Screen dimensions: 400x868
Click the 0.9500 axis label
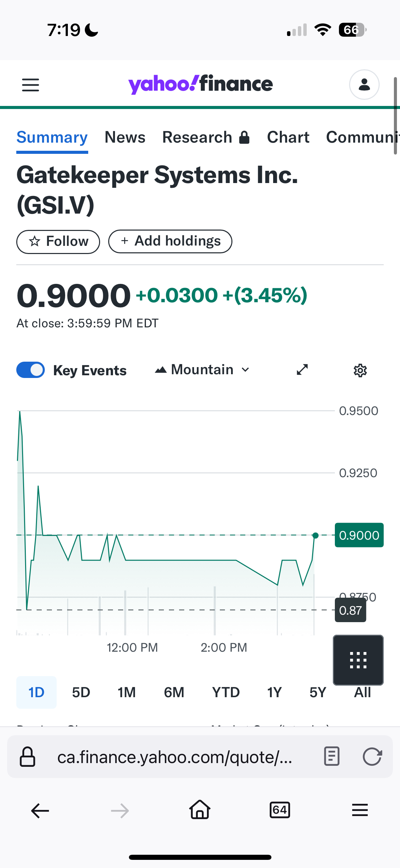(359, 411)
